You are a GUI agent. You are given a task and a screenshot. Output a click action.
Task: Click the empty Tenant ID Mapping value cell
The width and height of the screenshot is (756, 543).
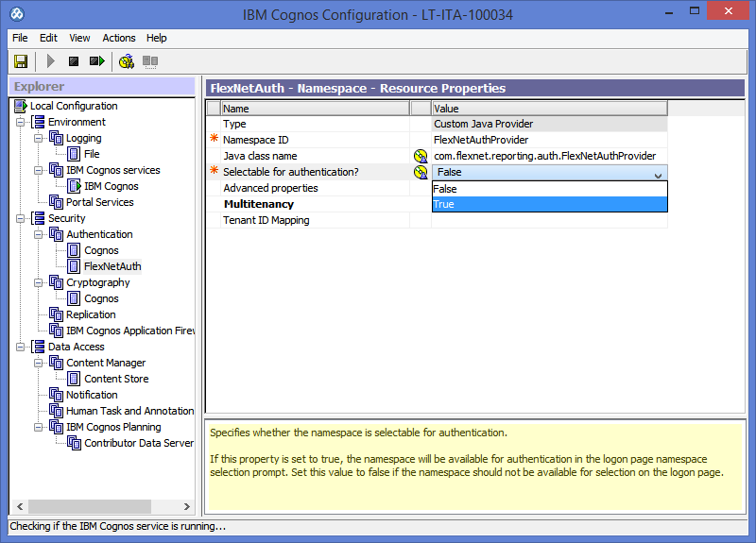tap(549, 220)
